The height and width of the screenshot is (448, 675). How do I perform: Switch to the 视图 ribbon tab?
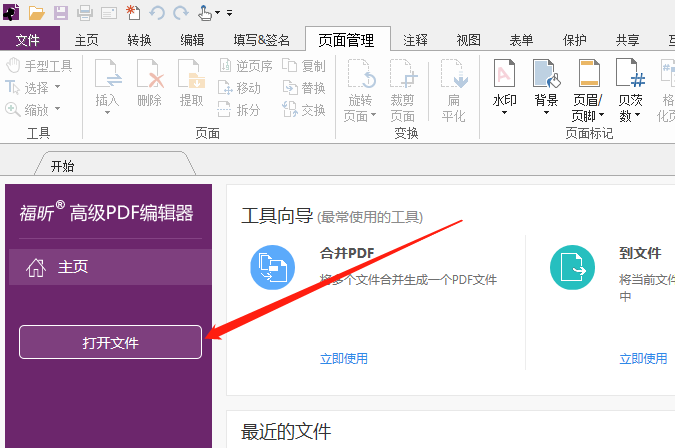click(x=468, y=40)
